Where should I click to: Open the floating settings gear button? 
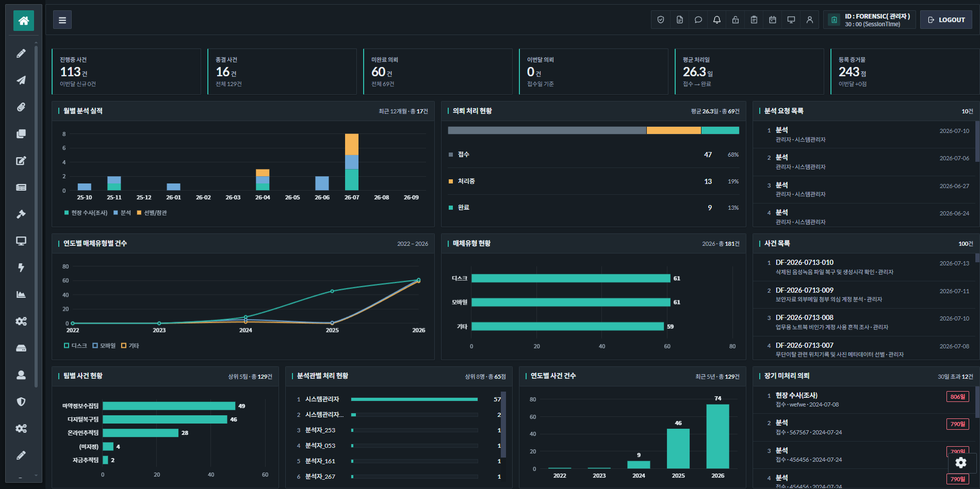pos(961,463)
